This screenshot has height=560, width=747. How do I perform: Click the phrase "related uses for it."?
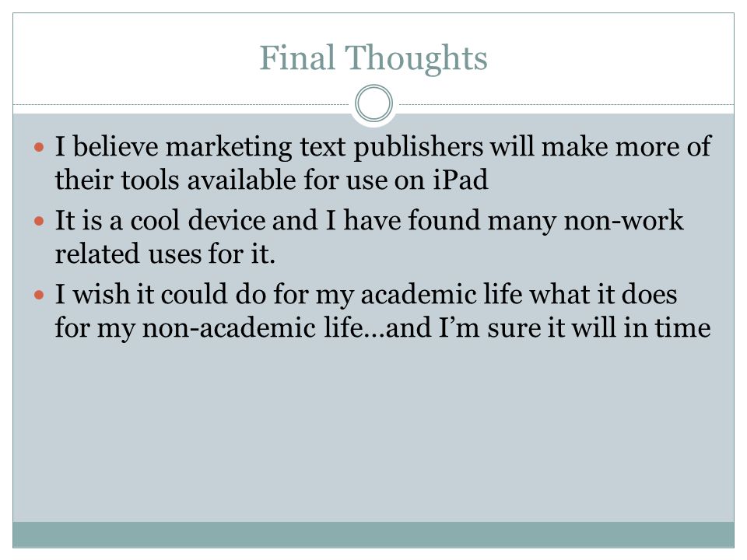tap(165, 254)
